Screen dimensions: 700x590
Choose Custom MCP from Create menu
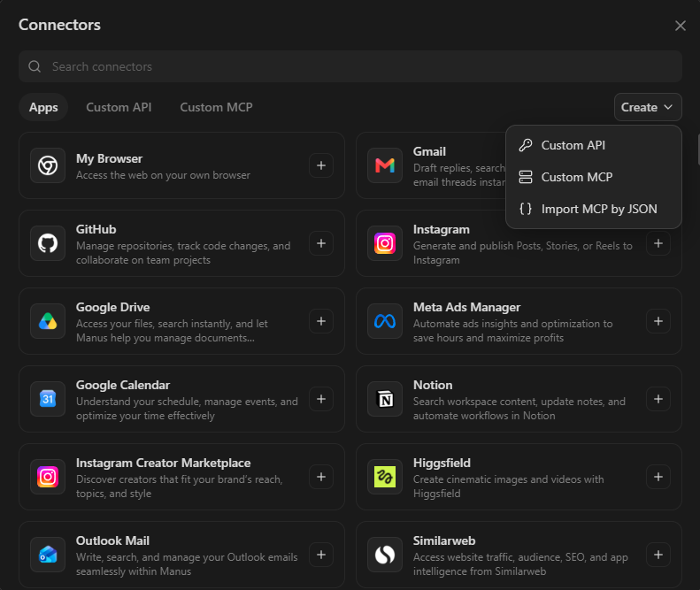click(594, 177)
